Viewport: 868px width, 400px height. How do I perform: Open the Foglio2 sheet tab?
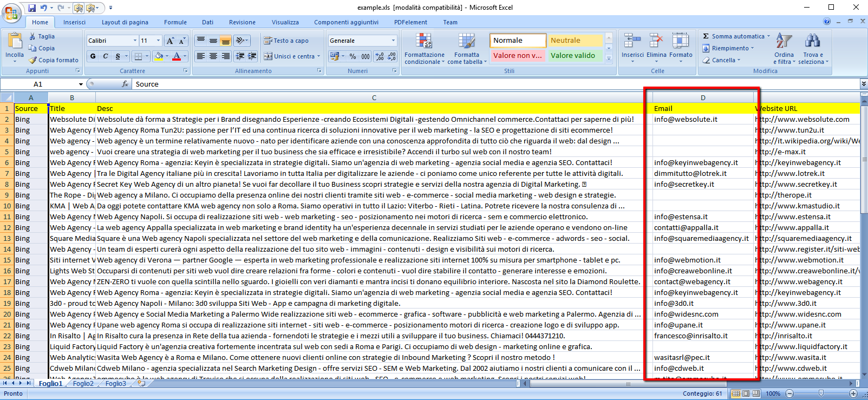pos(83,383)
